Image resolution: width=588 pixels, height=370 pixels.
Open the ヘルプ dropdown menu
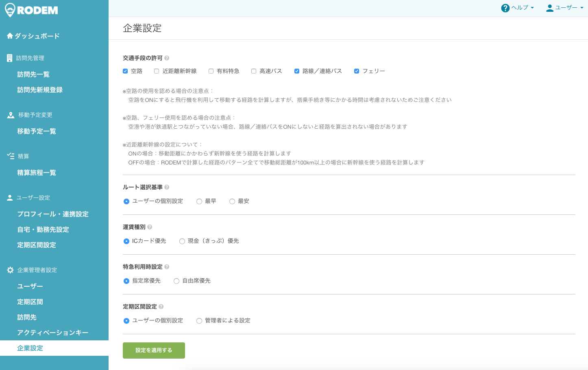518,8
